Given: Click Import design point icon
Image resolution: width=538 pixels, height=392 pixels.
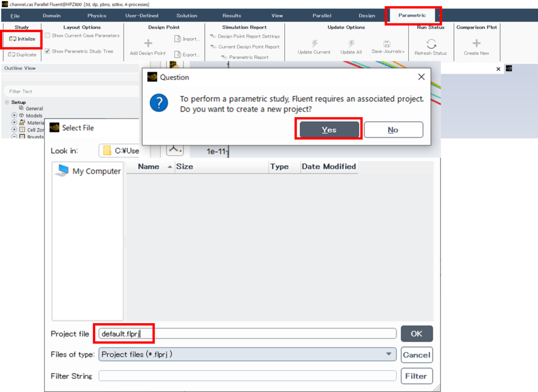Looking at the screenshot, I should point(178,39).
